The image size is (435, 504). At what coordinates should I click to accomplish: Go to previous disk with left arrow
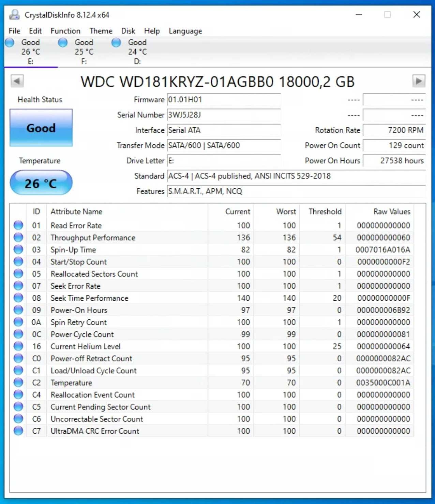click(x=17, y=81)
